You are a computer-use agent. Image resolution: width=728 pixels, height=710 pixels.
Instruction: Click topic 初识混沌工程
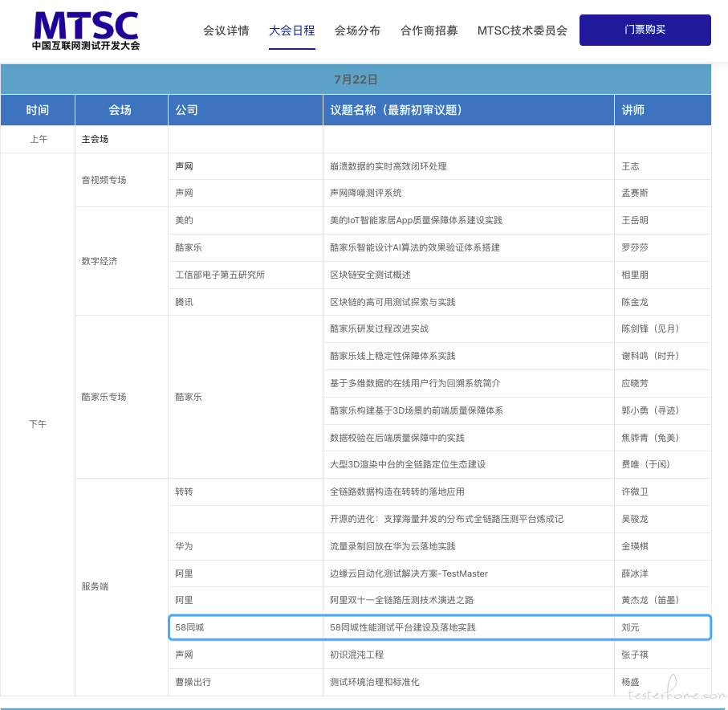356,655
